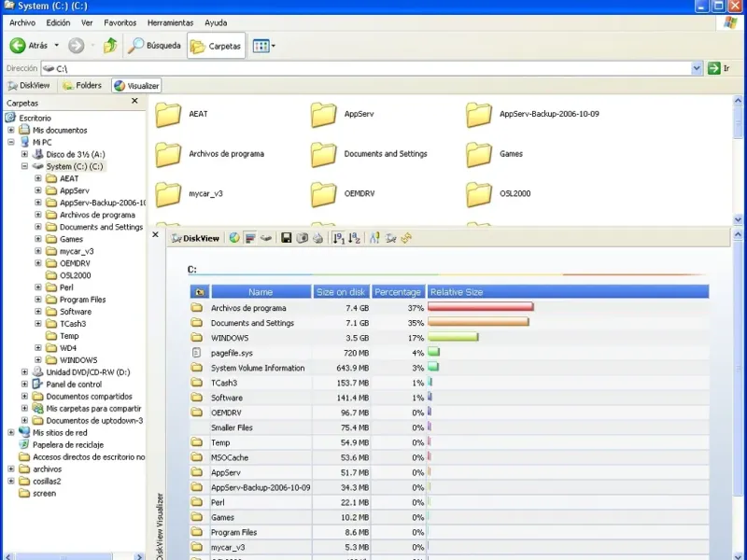Toggle the Carpetas folders pane button
The height and width of the screenshot is (560, 747).
coord(217,46)
